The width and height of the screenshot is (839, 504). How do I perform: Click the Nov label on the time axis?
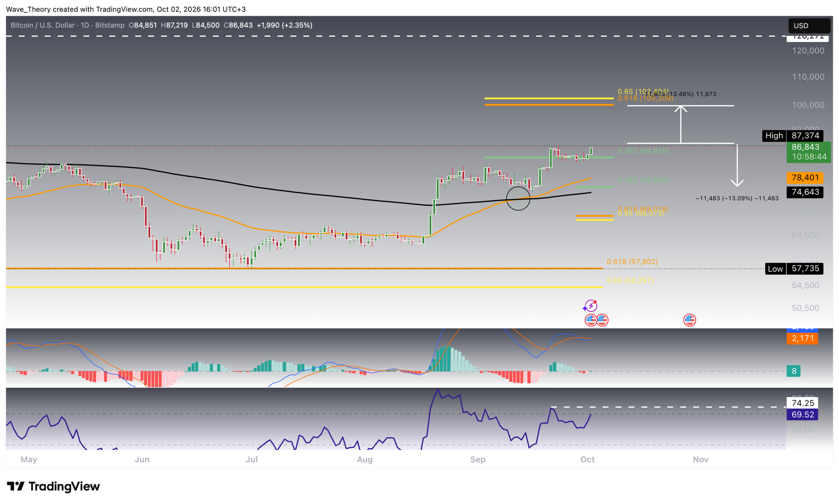700,459
